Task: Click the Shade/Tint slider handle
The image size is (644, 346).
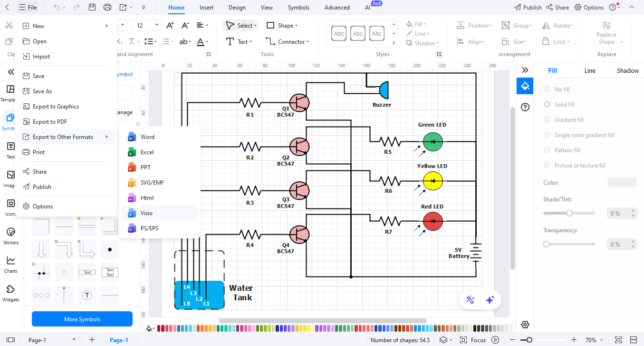Action: pos(569,213)
